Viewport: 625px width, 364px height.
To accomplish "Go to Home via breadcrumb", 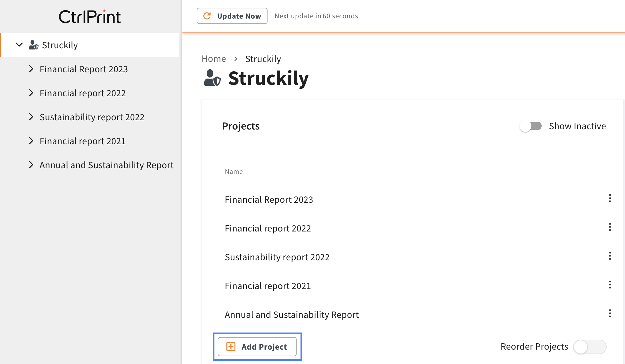I will click(x=214, y=59).
